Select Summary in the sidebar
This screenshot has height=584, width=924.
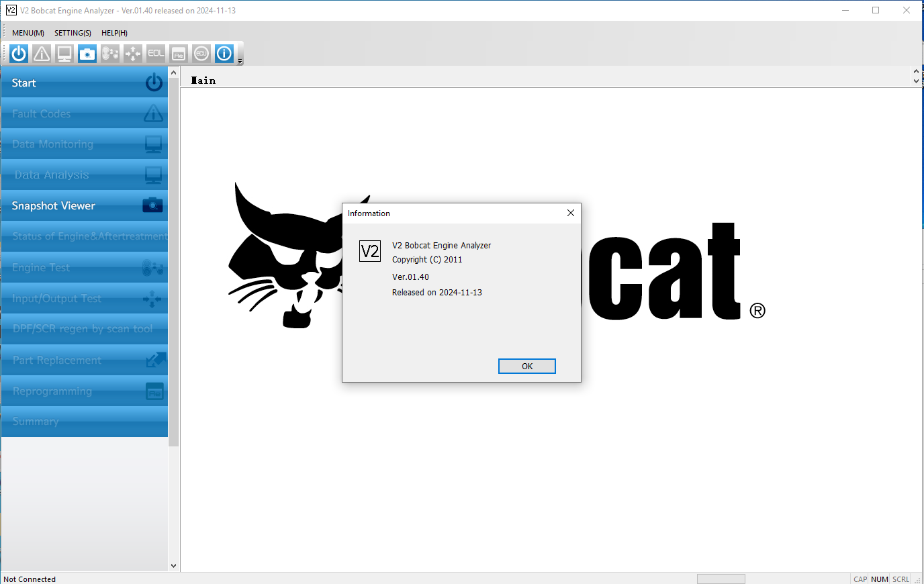point(85,422)
